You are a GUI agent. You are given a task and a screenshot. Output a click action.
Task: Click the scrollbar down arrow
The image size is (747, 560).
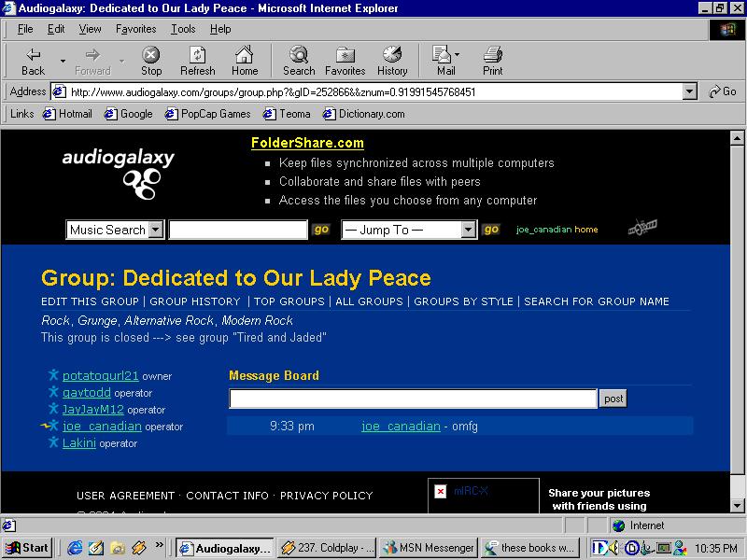(x=737, y=505)
